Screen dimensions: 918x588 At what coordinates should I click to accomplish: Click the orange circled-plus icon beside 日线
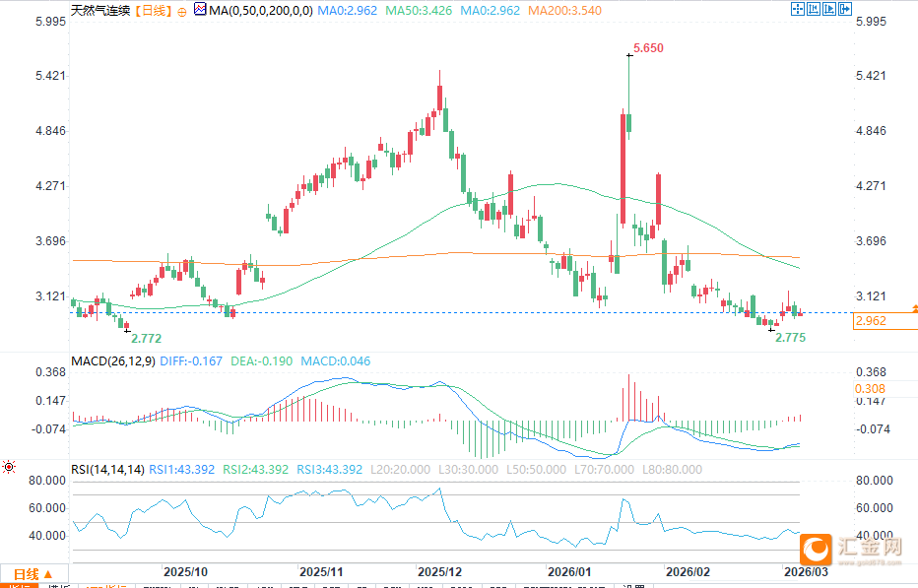coord(182,12)
